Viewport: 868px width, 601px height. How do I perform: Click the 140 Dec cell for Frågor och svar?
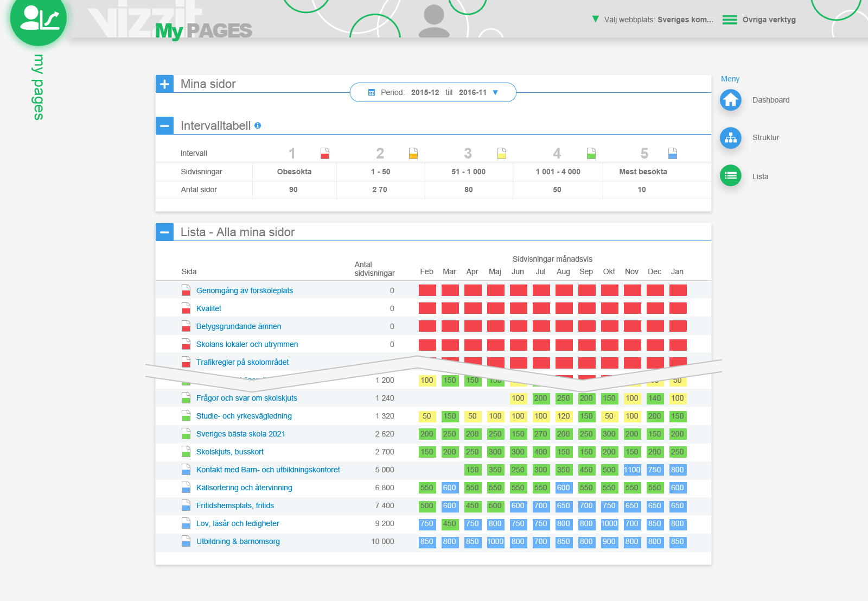tap(655, 398)
